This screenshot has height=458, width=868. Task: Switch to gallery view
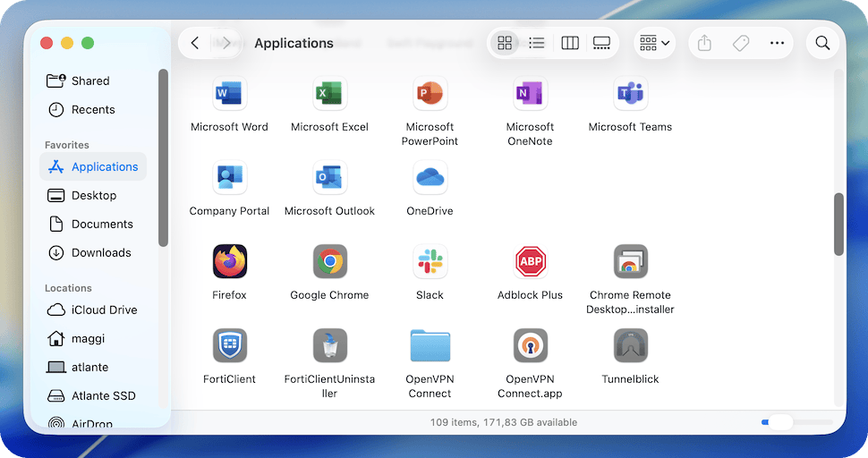tap(601, 43)
